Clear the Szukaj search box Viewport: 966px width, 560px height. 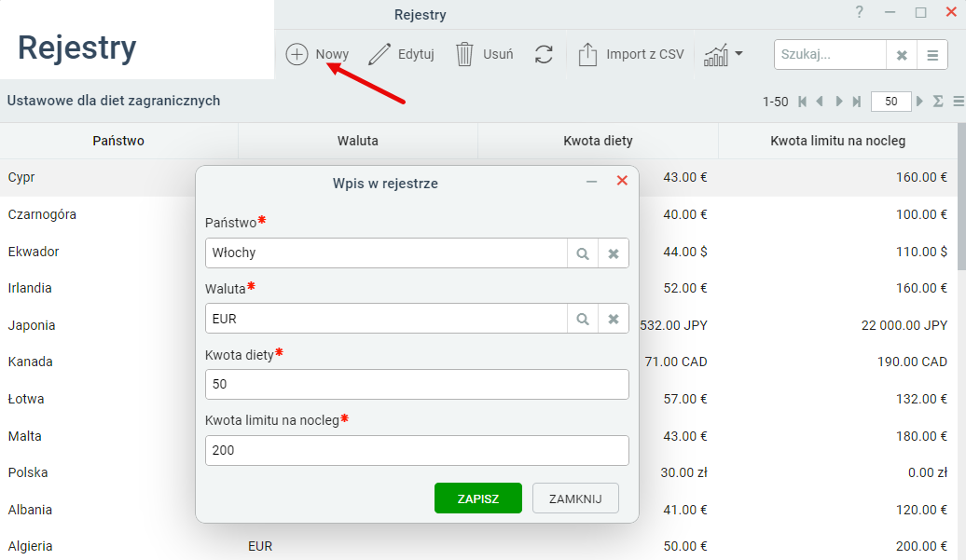coord(902,55)
